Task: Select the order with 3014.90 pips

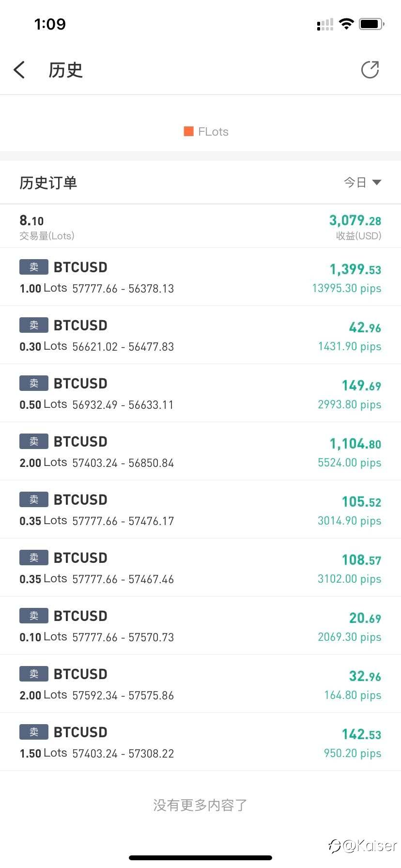Action: [200, 510]
